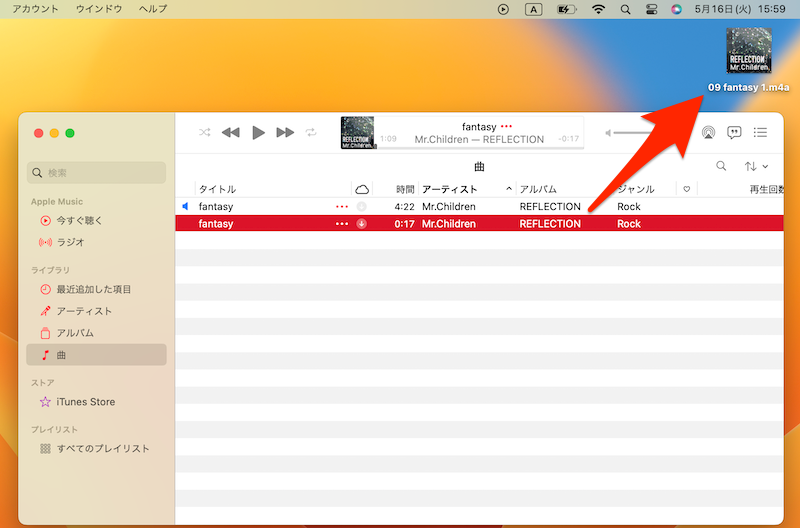Skip to the next track
Viewport: 800px width, 528px height.
click(285, 133)
